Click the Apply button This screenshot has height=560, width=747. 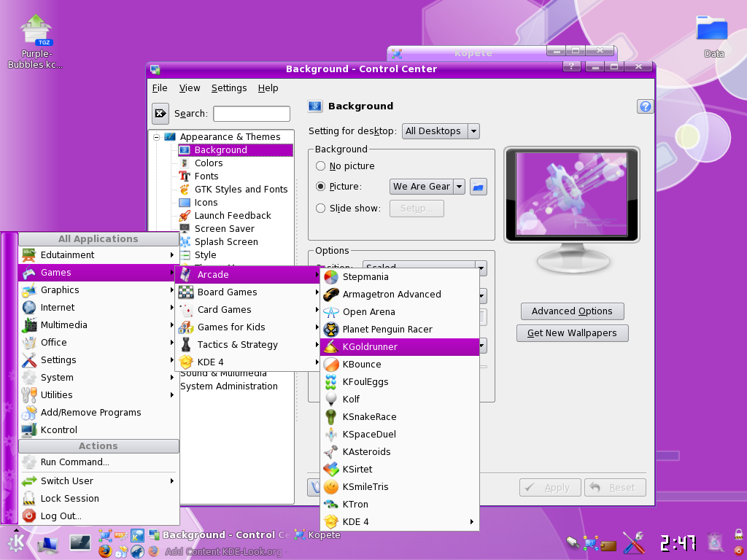[550, 488]
